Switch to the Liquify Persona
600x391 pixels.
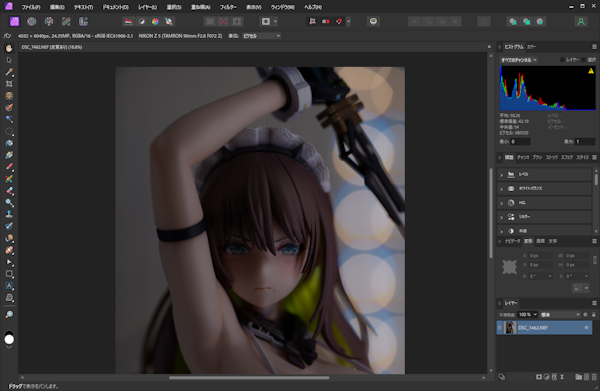[x=32, y=21]
